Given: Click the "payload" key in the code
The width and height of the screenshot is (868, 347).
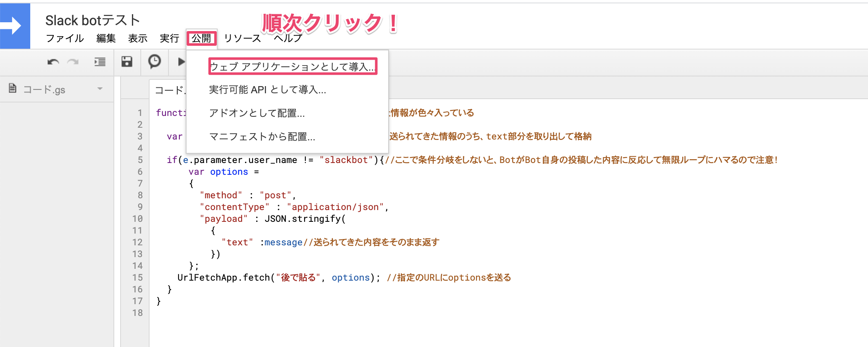Looking at the screenshot, I should pyautogui.click(x=224, y=219).
